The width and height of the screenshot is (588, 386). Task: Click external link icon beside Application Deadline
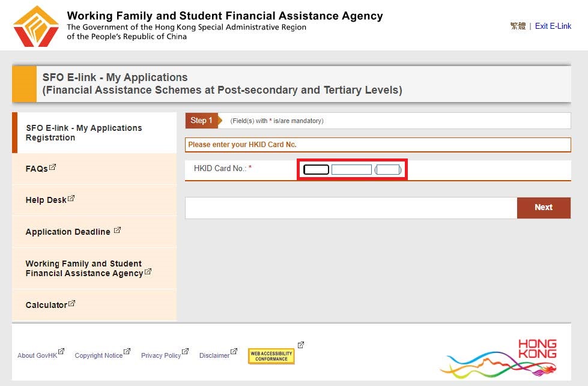pyautogui.click(x=117, y=230)
